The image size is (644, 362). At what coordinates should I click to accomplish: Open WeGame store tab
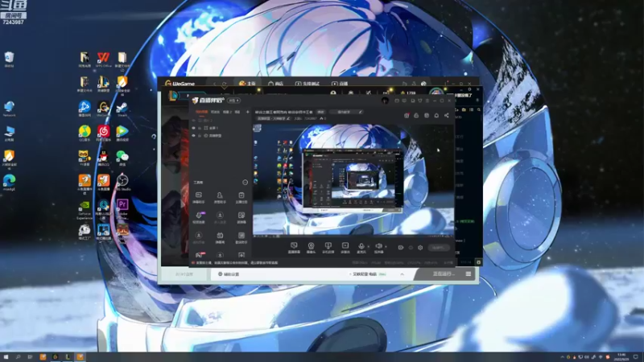point(275,84)
